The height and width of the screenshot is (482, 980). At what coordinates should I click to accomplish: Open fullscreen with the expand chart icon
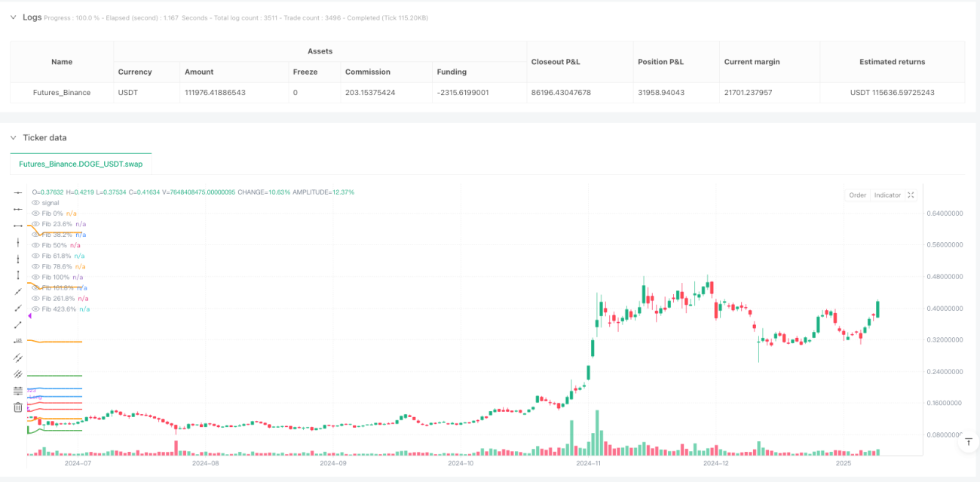[911, 195]
